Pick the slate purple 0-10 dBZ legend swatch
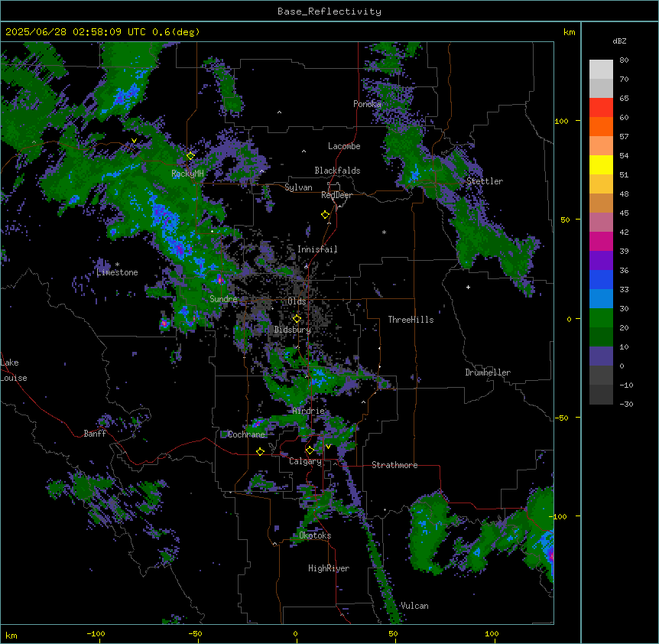The image size is (659, 644). coord(601,356)
